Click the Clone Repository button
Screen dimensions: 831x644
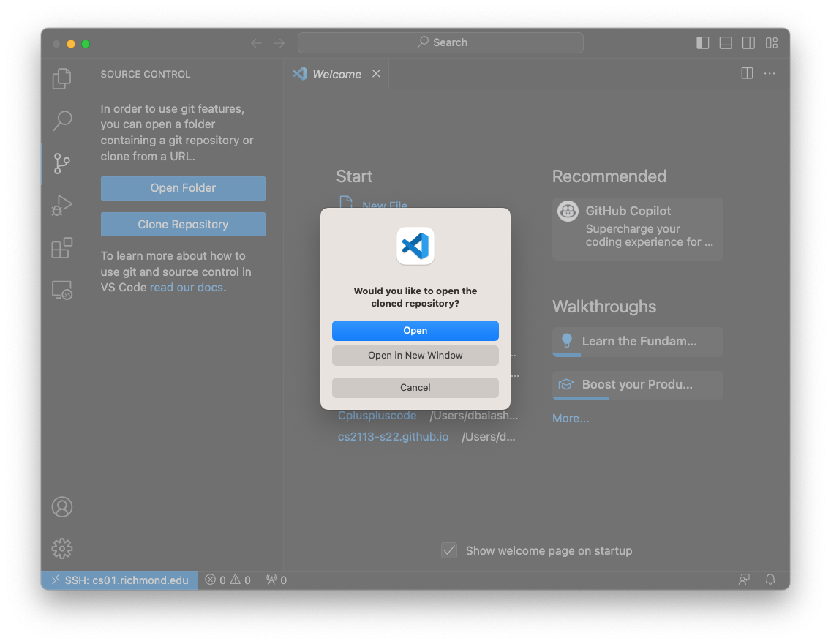coord(183,224)
